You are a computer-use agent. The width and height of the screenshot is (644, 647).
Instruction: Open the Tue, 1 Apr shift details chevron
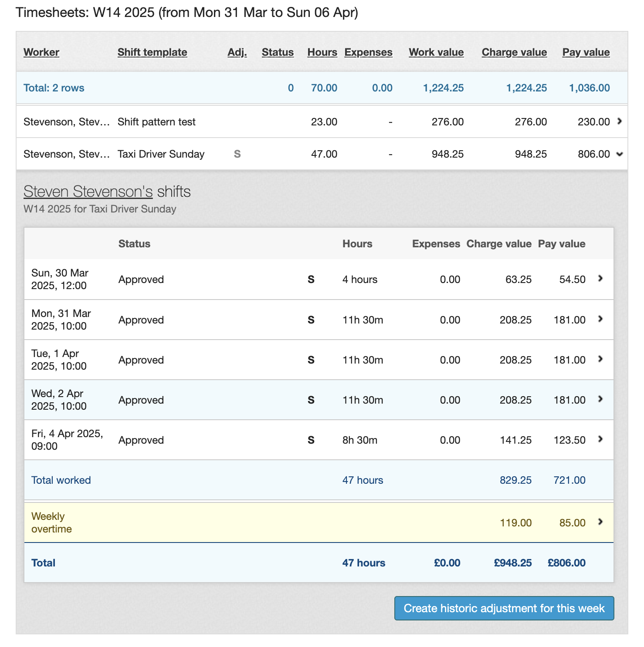(x=600, y=359)
